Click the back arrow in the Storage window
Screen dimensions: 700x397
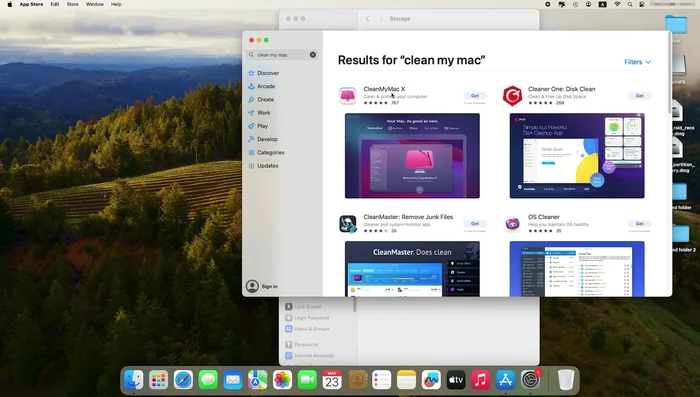tap(367, 19)
